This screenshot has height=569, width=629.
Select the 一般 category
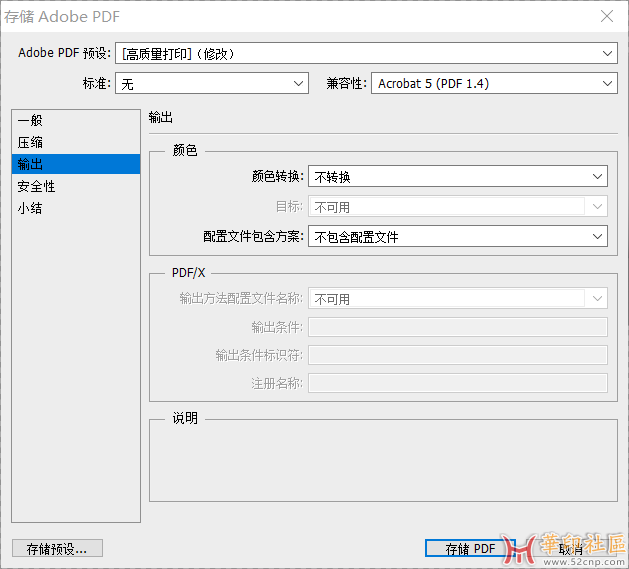click(x=76, y=120)
